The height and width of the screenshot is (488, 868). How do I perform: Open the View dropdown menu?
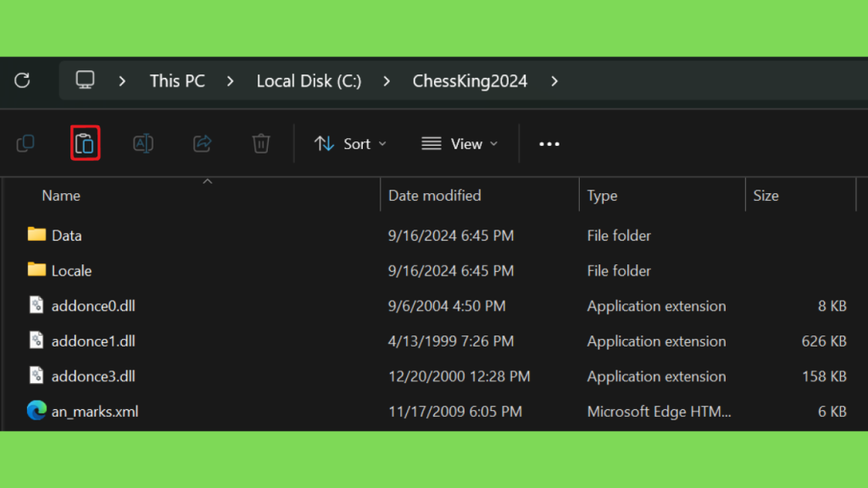coord(459,144)
